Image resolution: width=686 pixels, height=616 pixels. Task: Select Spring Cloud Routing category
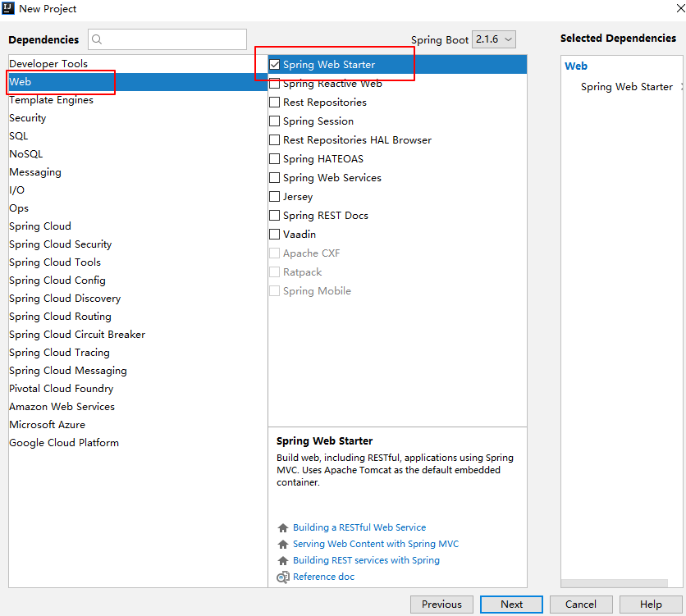coord(138,316)
